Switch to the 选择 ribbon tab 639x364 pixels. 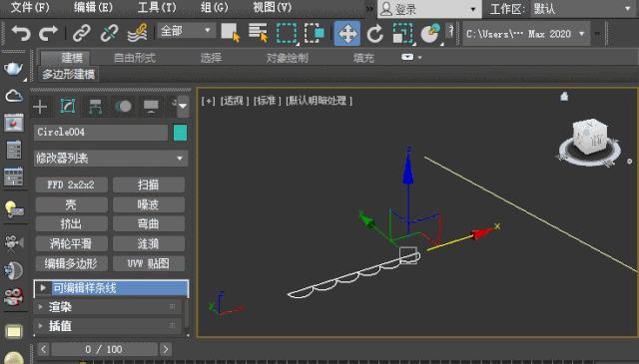(x=211, y=58)
